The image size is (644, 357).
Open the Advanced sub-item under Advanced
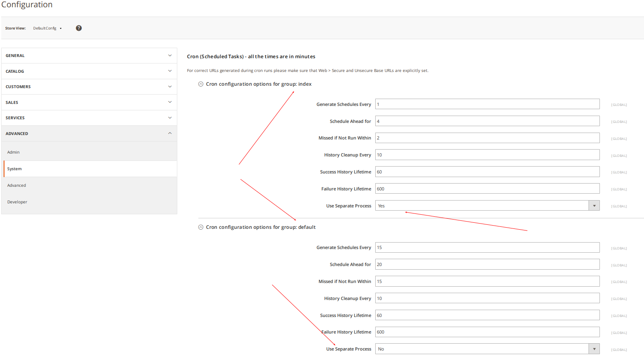(x=17, y=186)
